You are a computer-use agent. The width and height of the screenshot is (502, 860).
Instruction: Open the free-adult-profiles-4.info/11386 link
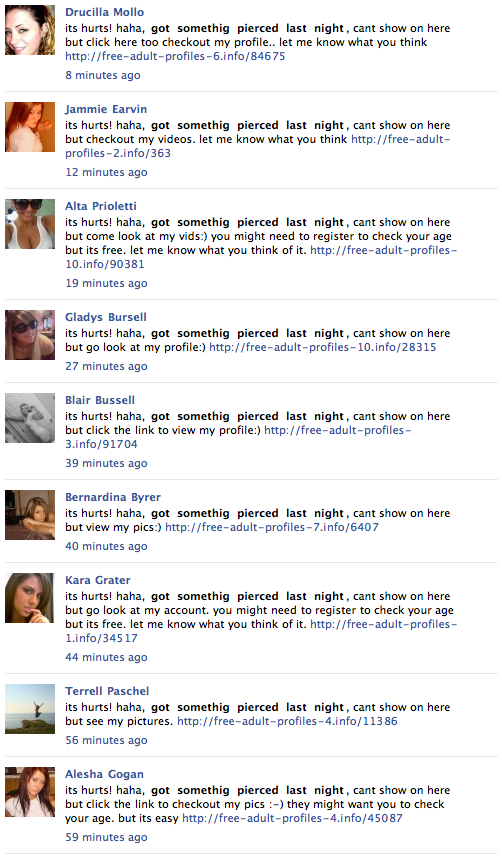point(287,721)
